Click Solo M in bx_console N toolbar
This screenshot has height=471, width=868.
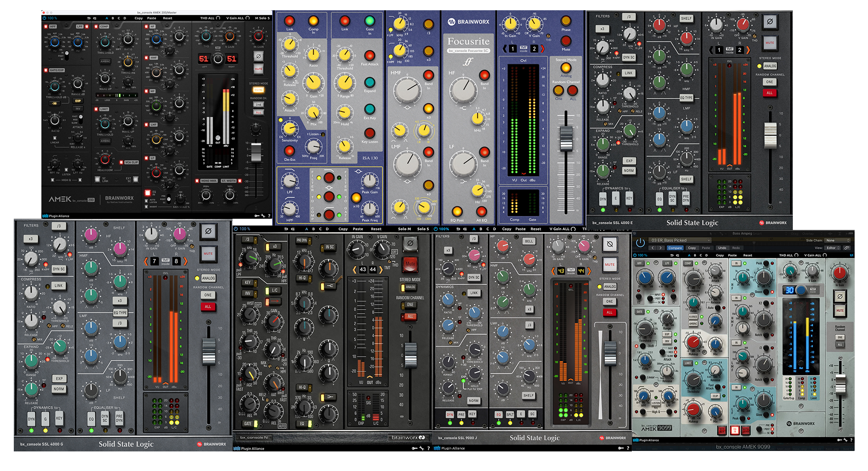[x=404, y=229]
